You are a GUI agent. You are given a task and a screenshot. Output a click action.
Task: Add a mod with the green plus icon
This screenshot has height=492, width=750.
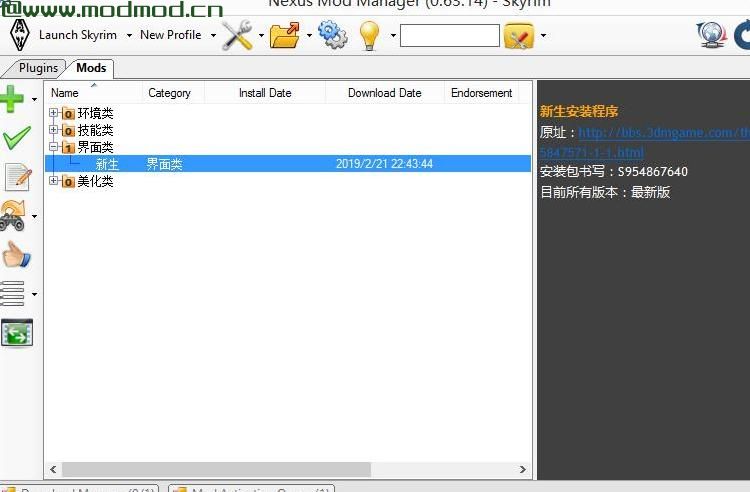pyautogui.click(x=12, y=99)
